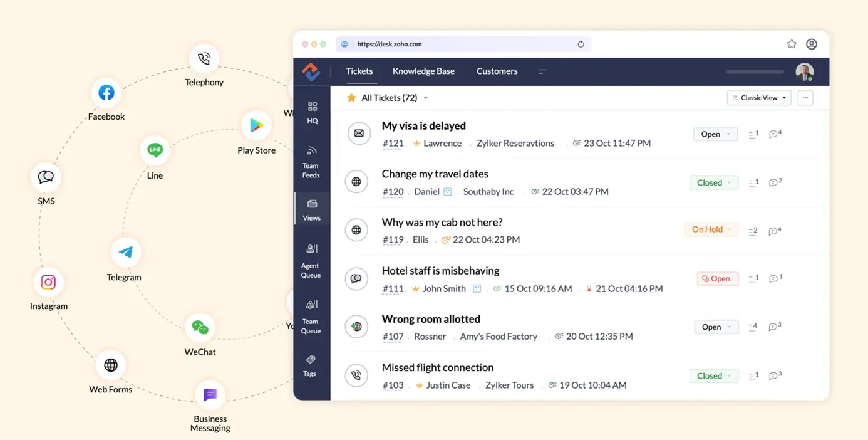Image resolution: width=868 pixels, height=440 pixels.
Task: View thread count on ticket #107
Action: coord(753,327)
